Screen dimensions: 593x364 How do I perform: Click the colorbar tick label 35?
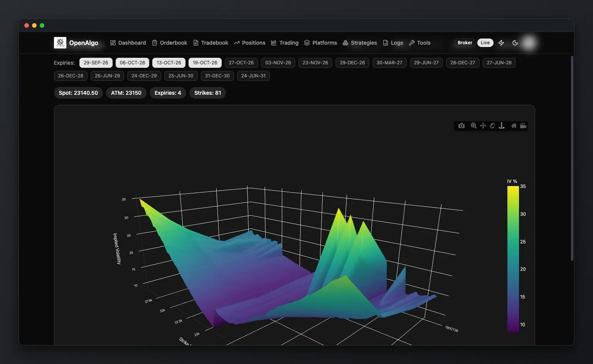pos(523,186)
